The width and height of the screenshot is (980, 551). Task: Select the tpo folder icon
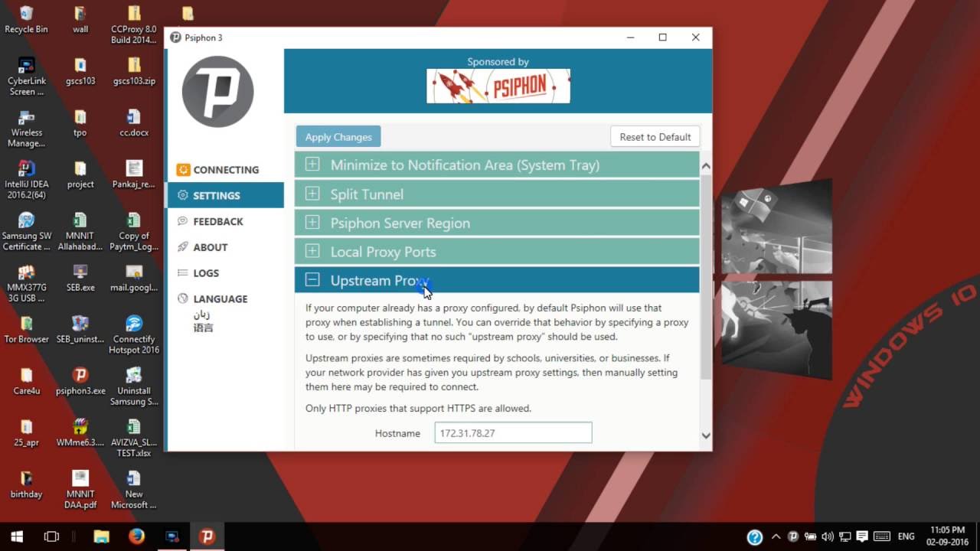point(80,122)
